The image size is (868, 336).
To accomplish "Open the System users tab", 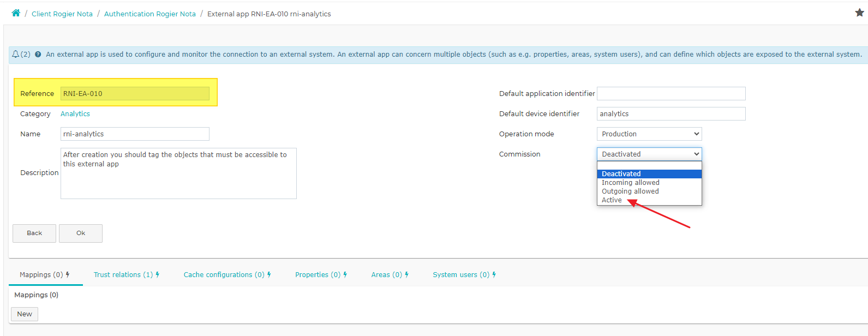I will (x=464, y=275).
